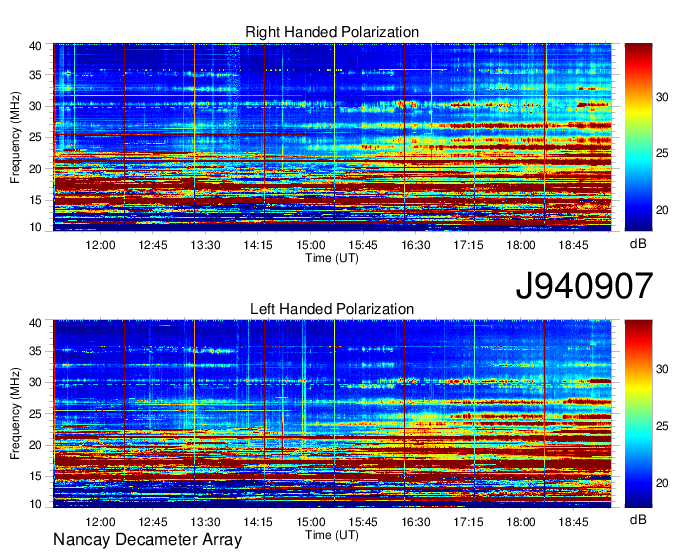Click the dB color bar of Left Handed plot

638,414
